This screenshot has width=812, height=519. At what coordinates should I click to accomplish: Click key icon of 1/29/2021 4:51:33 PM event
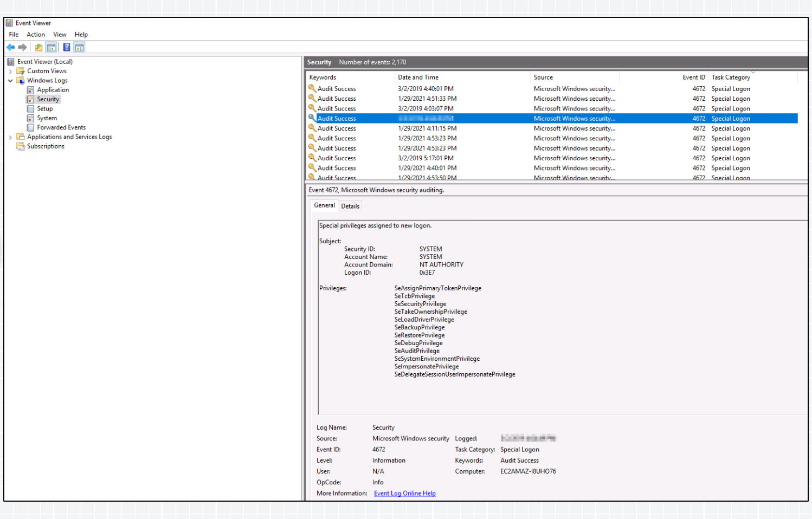click(312, 98)
